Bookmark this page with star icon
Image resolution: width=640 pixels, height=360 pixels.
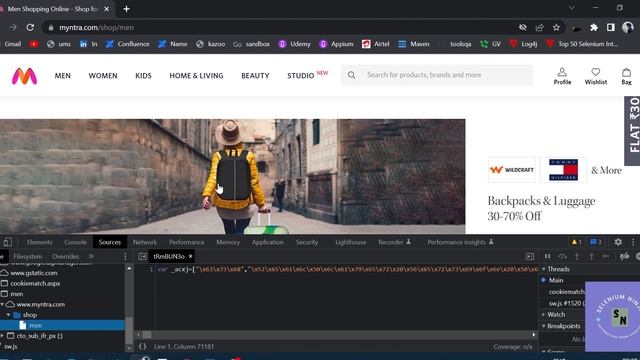556,27
